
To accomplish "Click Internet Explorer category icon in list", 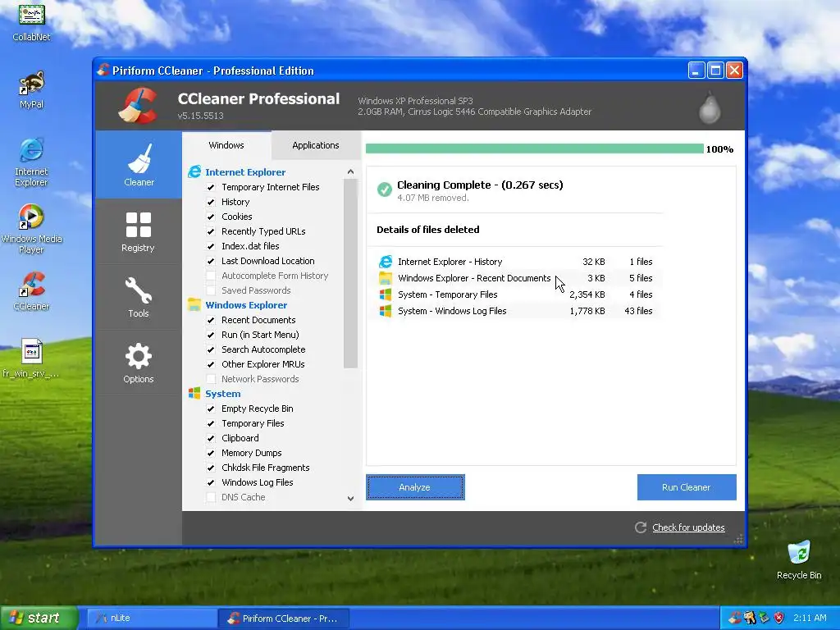I will (x=194, y=172).
